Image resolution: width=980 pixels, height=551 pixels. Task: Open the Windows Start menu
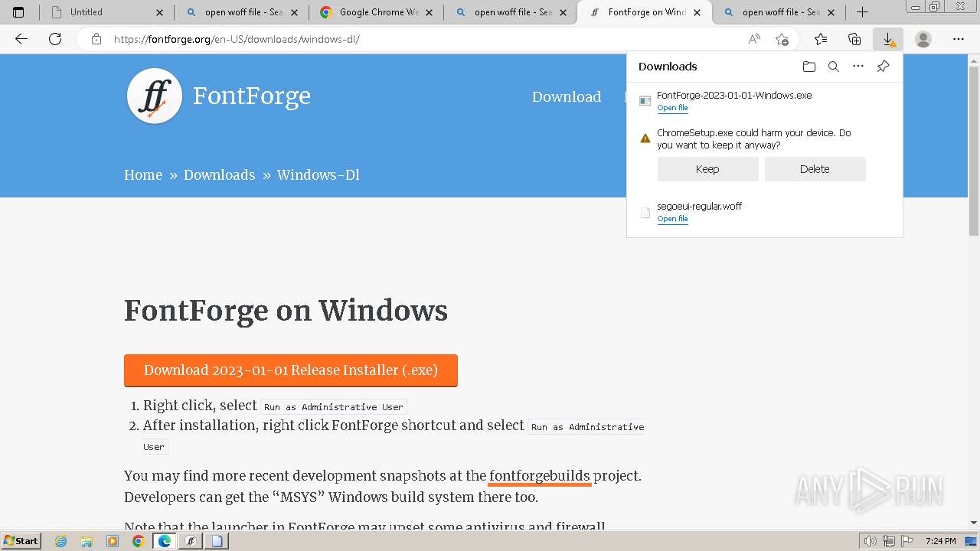tap(21, 541)
